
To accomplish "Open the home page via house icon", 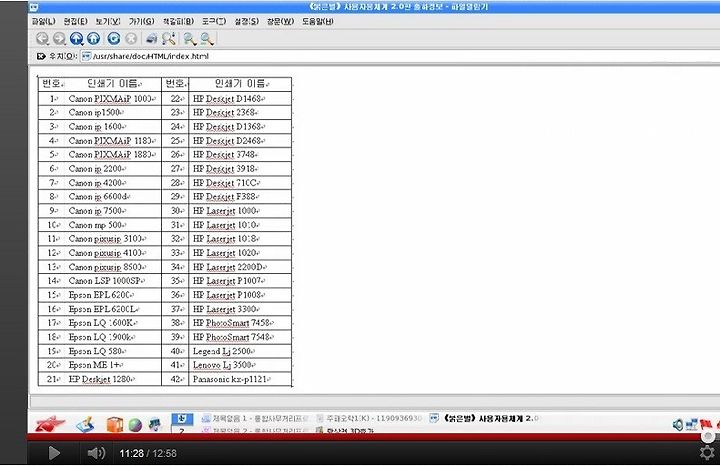I will point(94,39).
